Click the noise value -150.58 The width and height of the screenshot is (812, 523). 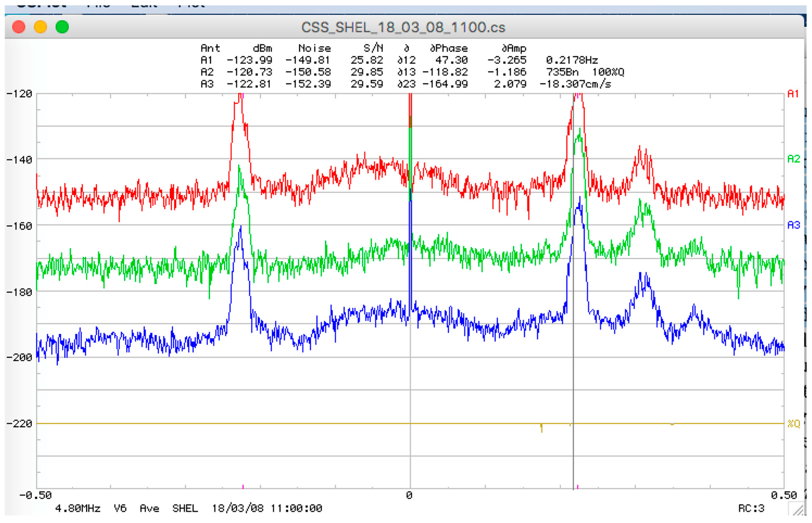pyautogui.click(x=308, y=72)
